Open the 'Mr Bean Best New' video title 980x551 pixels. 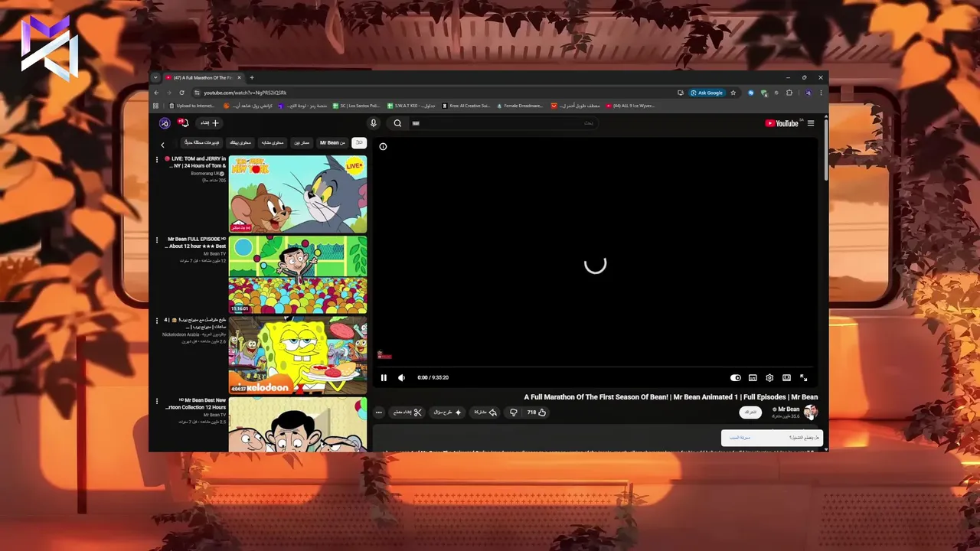pos(196,403)
